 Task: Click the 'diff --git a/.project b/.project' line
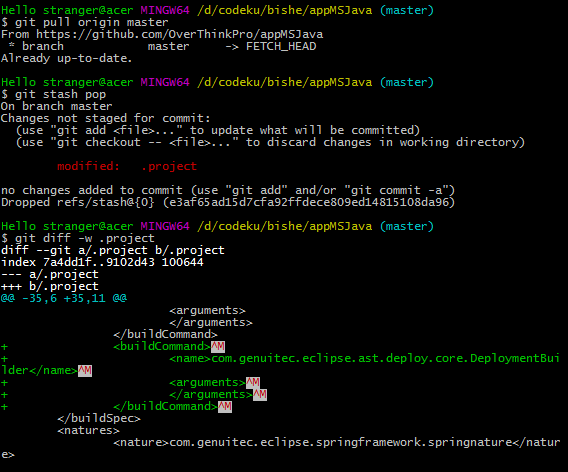(113, 250)
